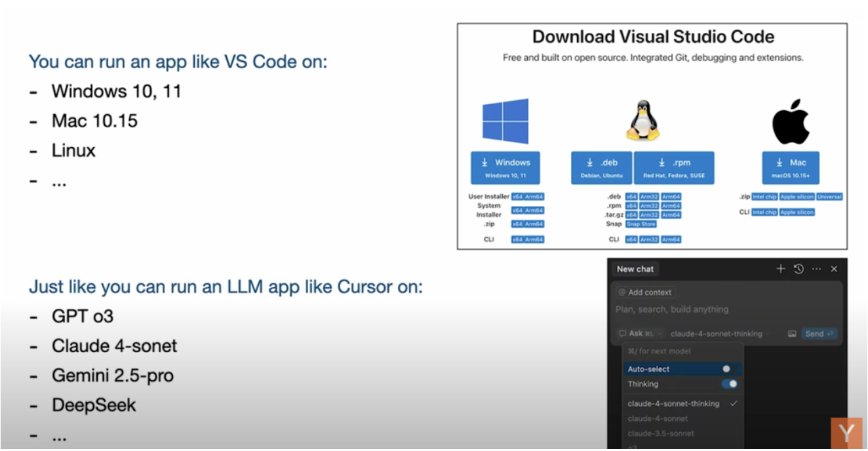Close the Cursor chat panel with the X
This screenshot has height=451, width=868.
click(x=834, y=269)
